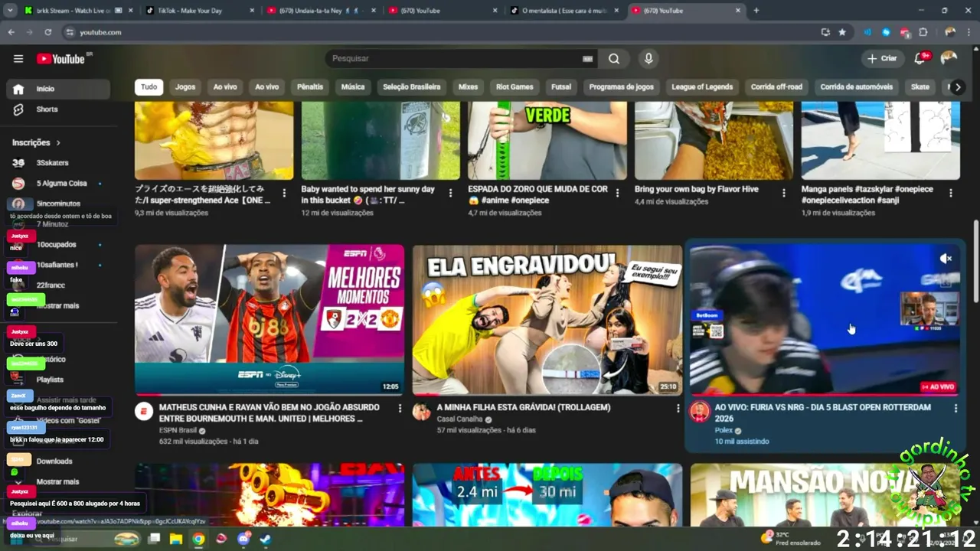
Task: Bookmark this page with the star
Action: coord(842,32)
